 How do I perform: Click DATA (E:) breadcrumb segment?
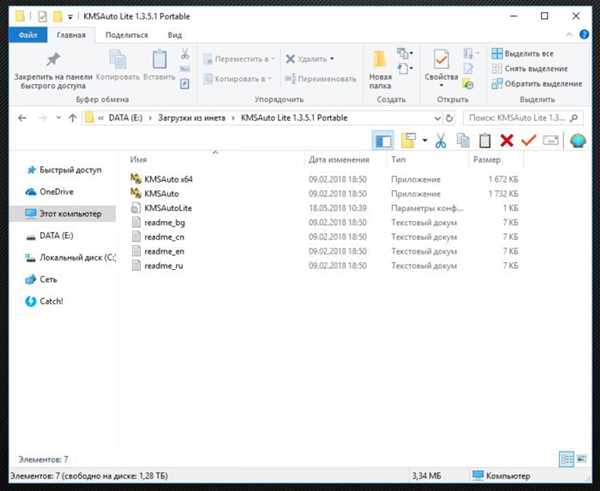pos(126,118)
